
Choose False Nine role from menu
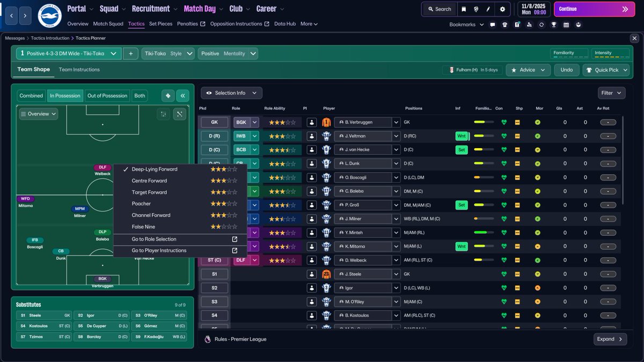[x=180, y=227]
